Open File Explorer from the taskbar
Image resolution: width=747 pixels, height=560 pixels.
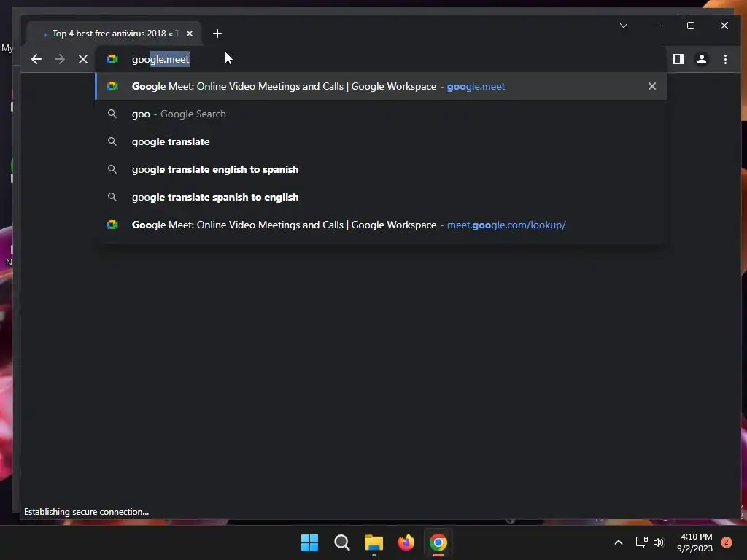click(374, 542)
